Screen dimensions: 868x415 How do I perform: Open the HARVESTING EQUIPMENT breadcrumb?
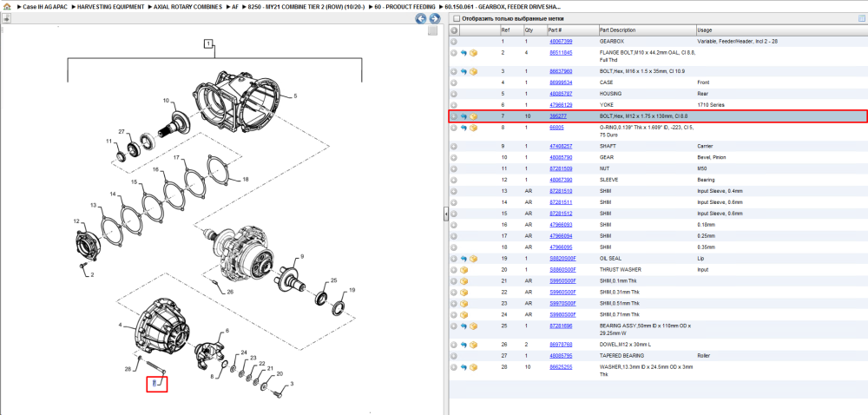point(111,7)
